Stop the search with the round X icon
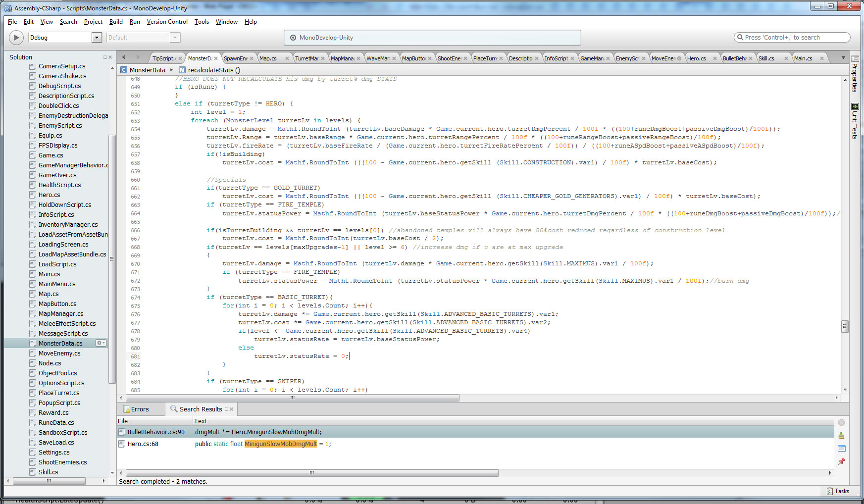Screen dimensions: 864x504 click(841, 422)
